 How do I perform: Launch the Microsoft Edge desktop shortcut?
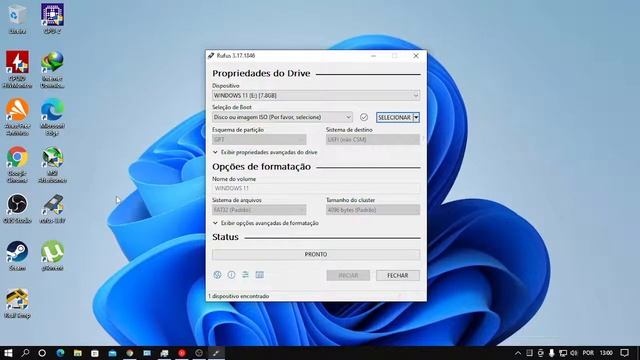tap(52, 117)
